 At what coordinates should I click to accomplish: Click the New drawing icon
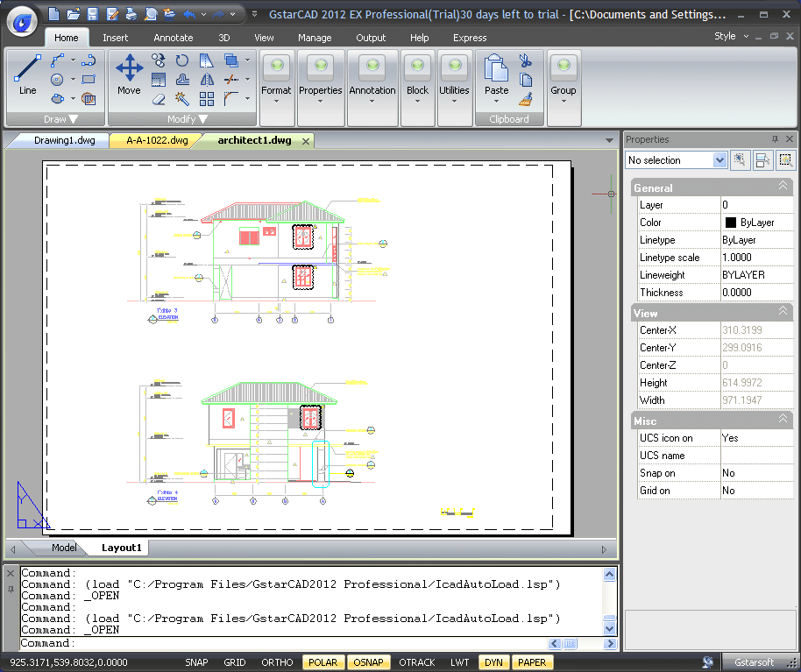coord(53,14)
